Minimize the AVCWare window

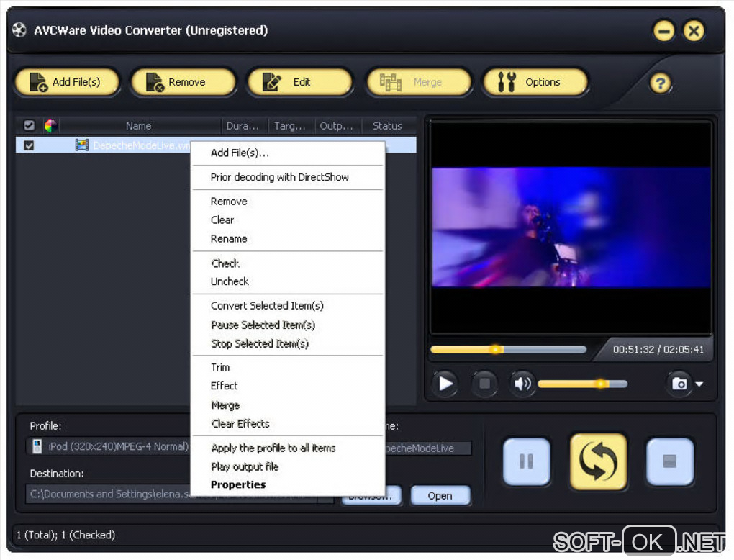point(663,31)
